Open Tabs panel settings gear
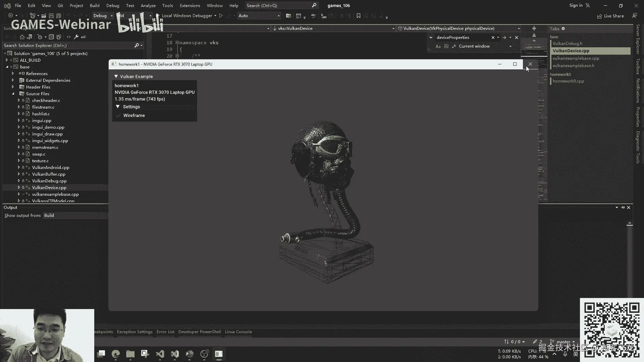 tap(563, 28)
